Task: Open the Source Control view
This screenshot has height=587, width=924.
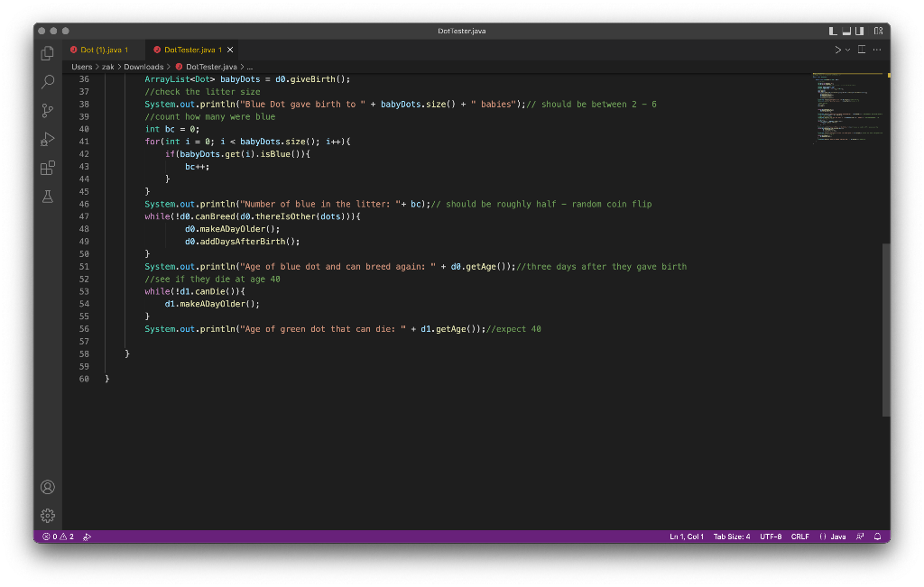Action: [48, 111]
